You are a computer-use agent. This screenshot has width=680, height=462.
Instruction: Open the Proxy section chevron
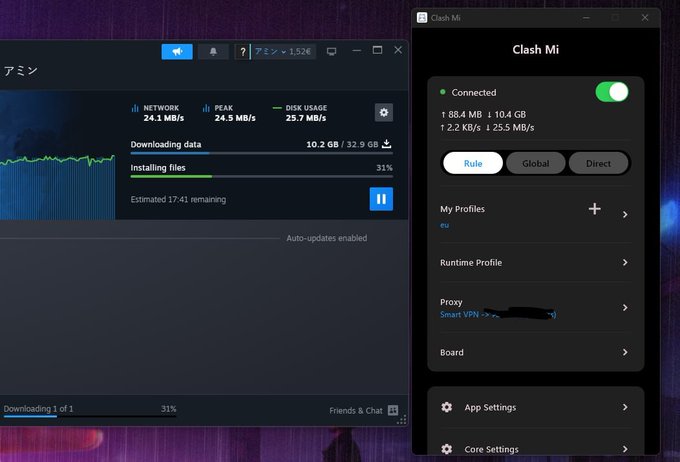(x=625, y=308)
